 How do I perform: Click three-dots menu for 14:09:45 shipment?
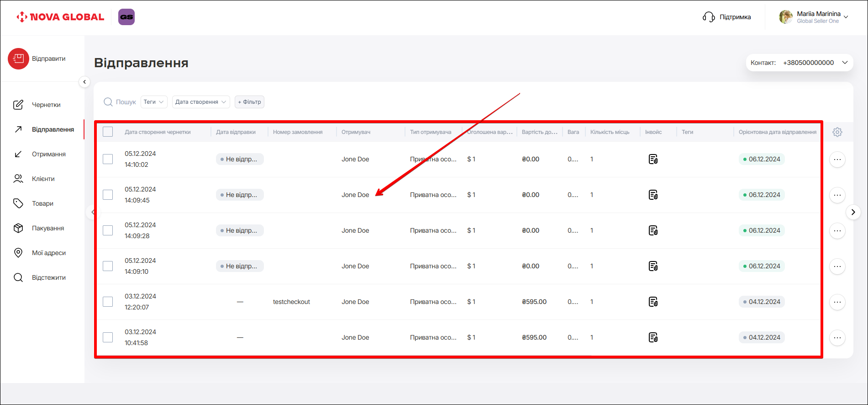837,195
